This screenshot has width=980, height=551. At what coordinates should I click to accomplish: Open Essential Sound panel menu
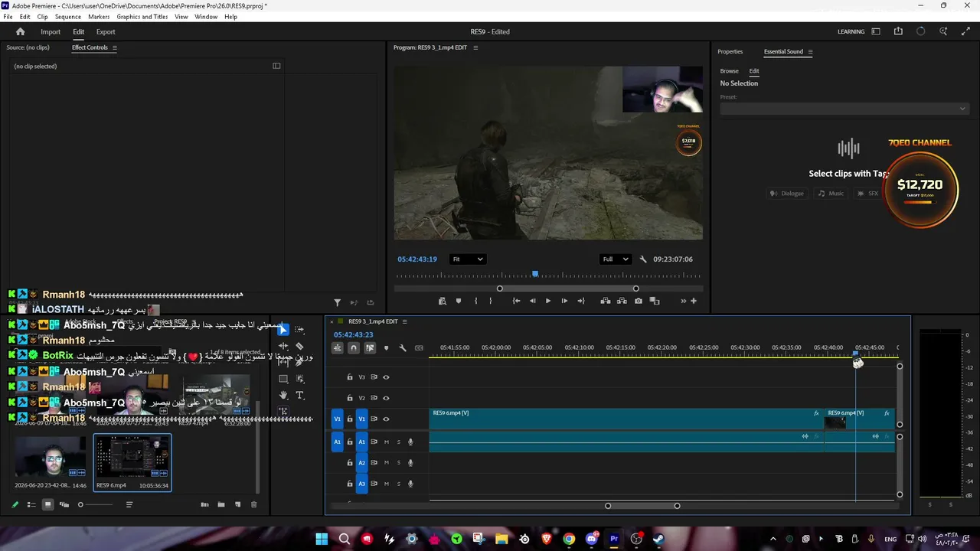pyautogui.click(x=810, y=52)
